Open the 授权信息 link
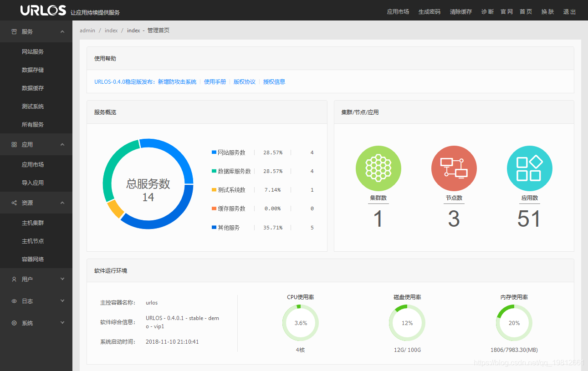 click(274, 82)
